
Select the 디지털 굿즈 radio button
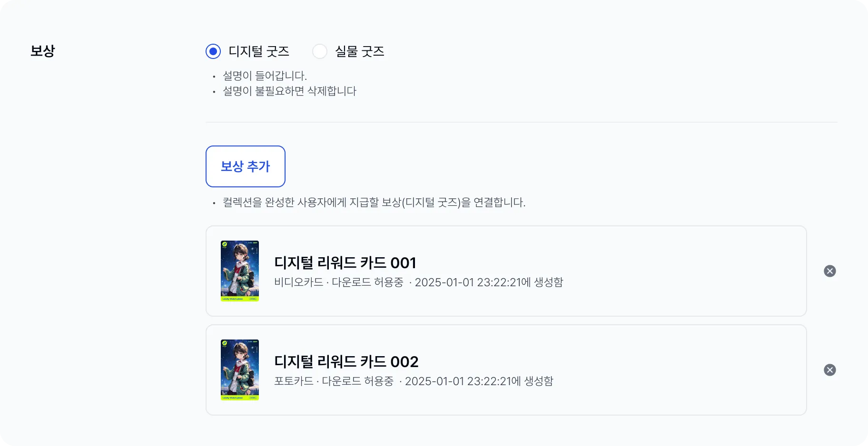213,51
